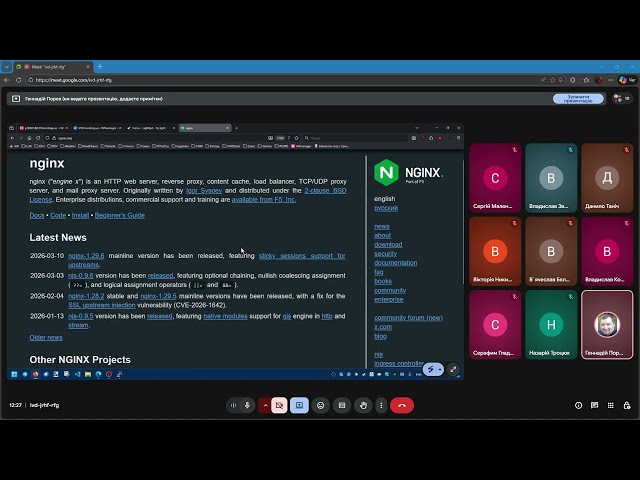
Task: Open host controls lock icon
Action: pos(627,405)
